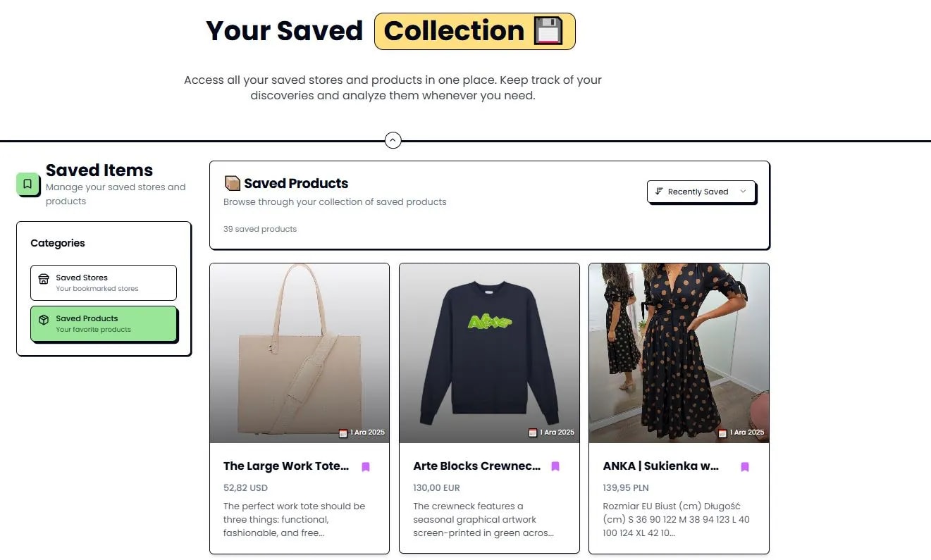Switch to the Saved Stores category
The width and height of the screenshot is (931, 560).
104,282
